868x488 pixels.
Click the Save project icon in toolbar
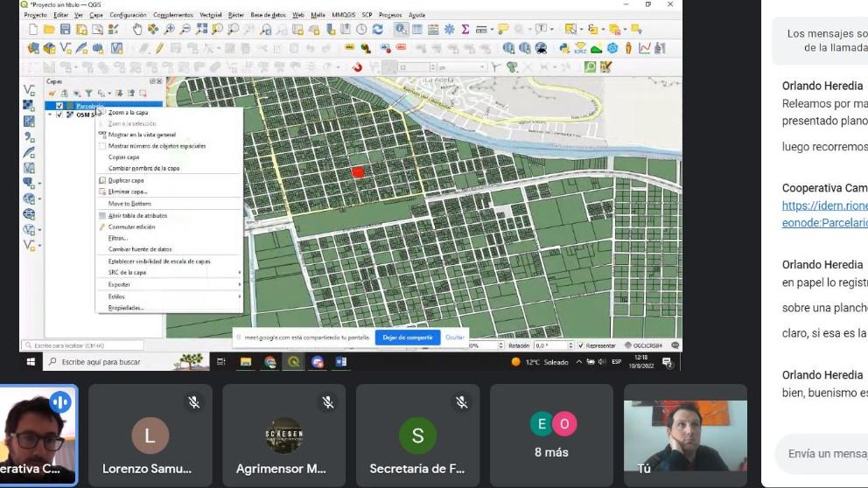(66, 29)
